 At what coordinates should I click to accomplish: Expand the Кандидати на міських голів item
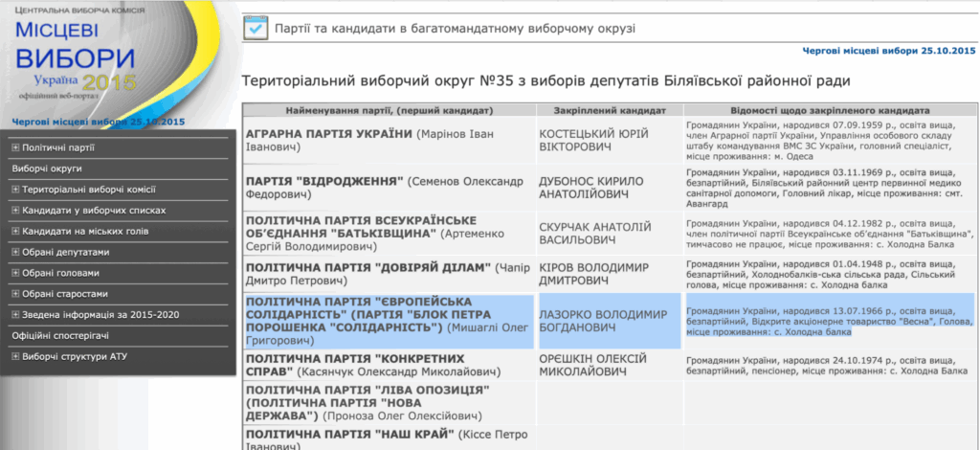pos(15,231)
